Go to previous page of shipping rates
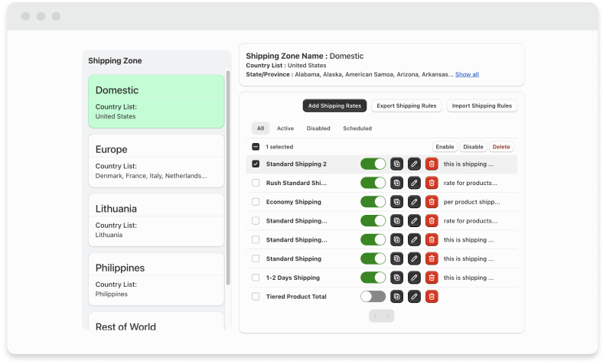603x364 pixels. pos(375,316)
